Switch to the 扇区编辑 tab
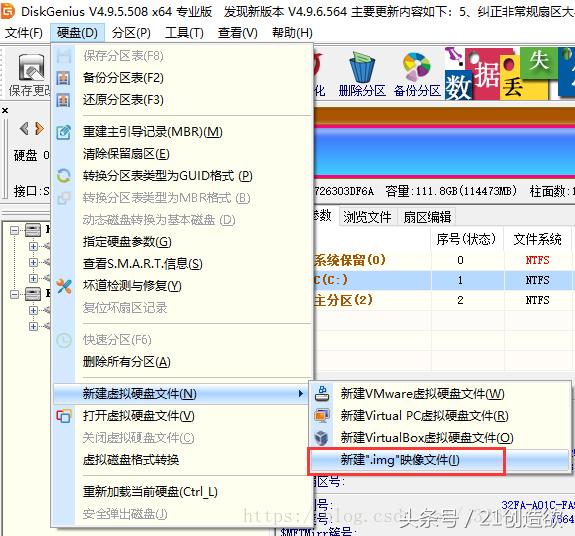Screen dimensions: 575x536 pyautogui.click(x=427, y=217)
